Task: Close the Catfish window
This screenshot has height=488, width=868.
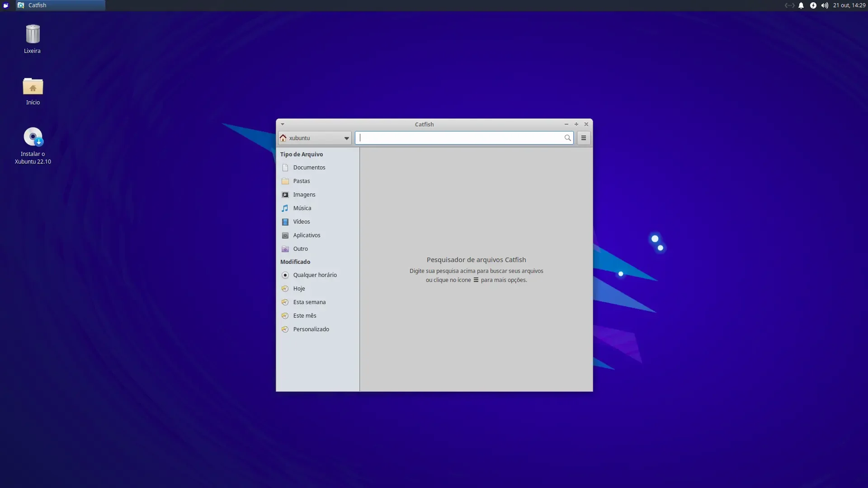Action: coord(586,124)
